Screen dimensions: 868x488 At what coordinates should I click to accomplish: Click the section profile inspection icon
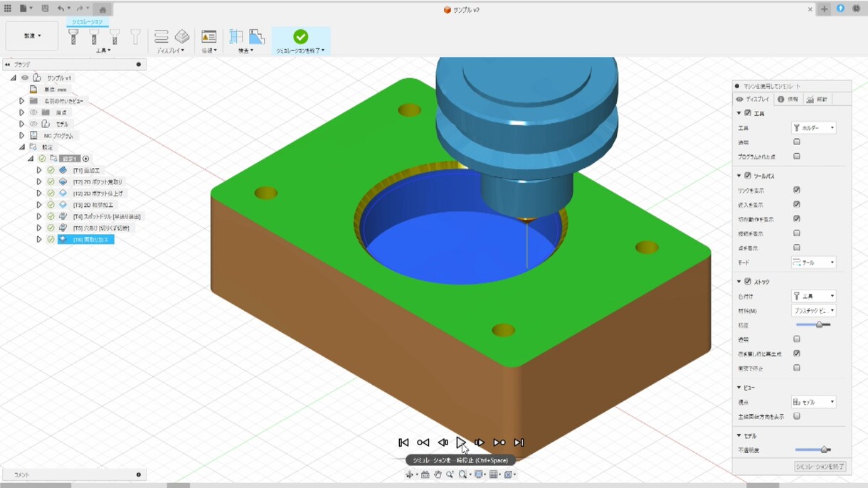(257, 37)
